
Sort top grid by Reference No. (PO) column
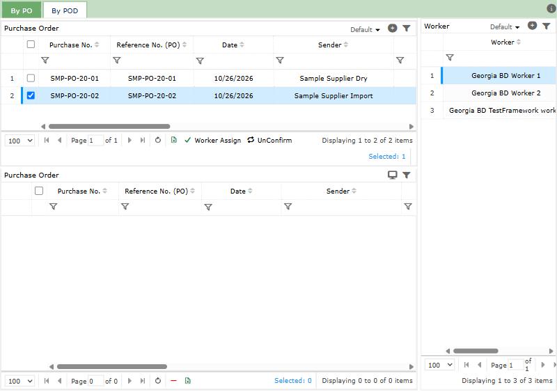[x=151, y=45]
